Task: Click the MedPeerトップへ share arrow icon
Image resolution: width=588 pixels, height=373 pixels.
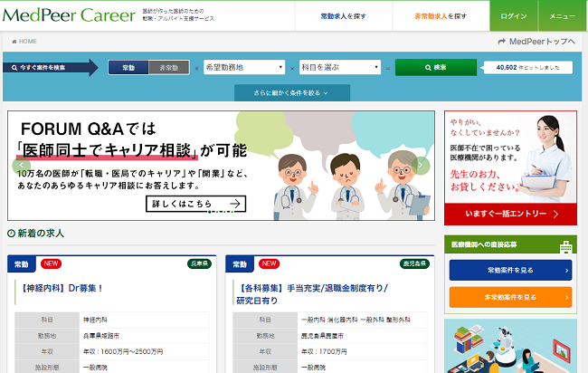Action: coord(502,42)
